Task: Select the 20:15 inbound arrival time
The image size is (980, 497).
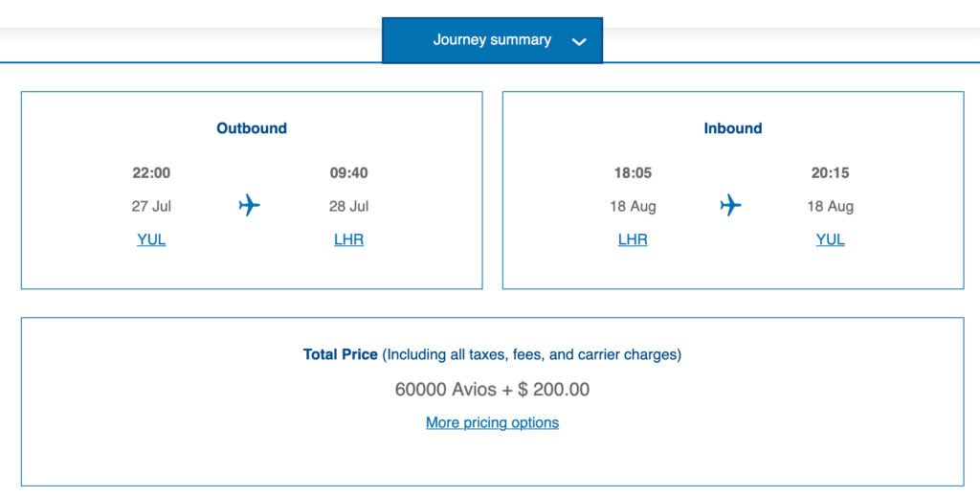Action: tap(830, 173)
